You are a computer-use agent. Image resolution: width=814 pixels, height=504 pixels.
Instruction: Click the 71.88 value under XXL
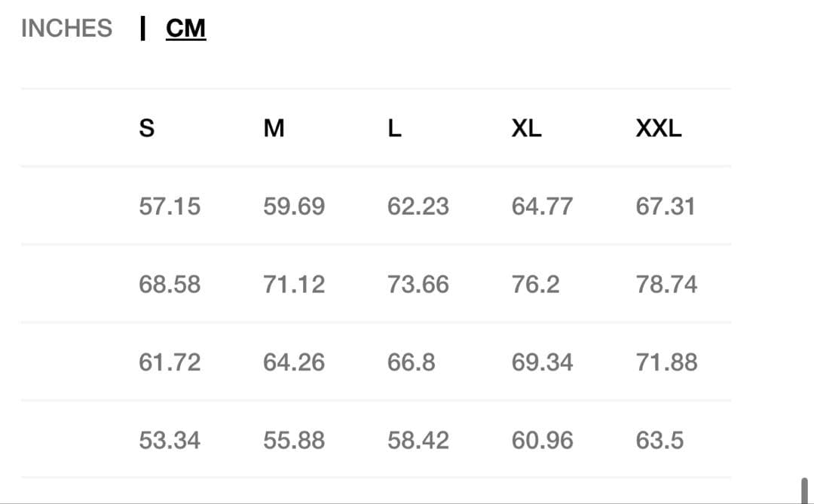coord(666,362)
